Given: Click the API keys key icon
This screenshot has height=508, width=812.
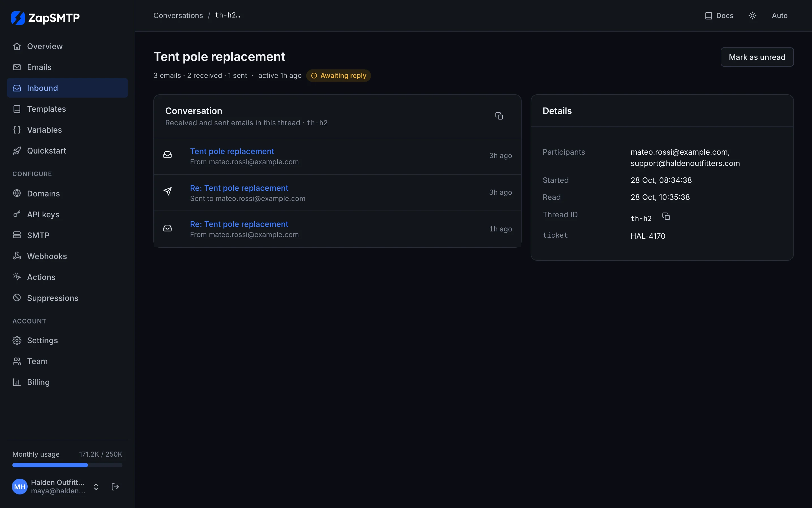Looking at the screenshot, I should [17, 214].
